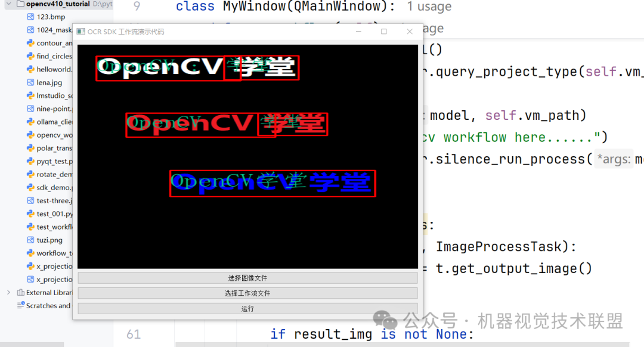Collapse the opencv410_tutorial project folder

(8, 4)
